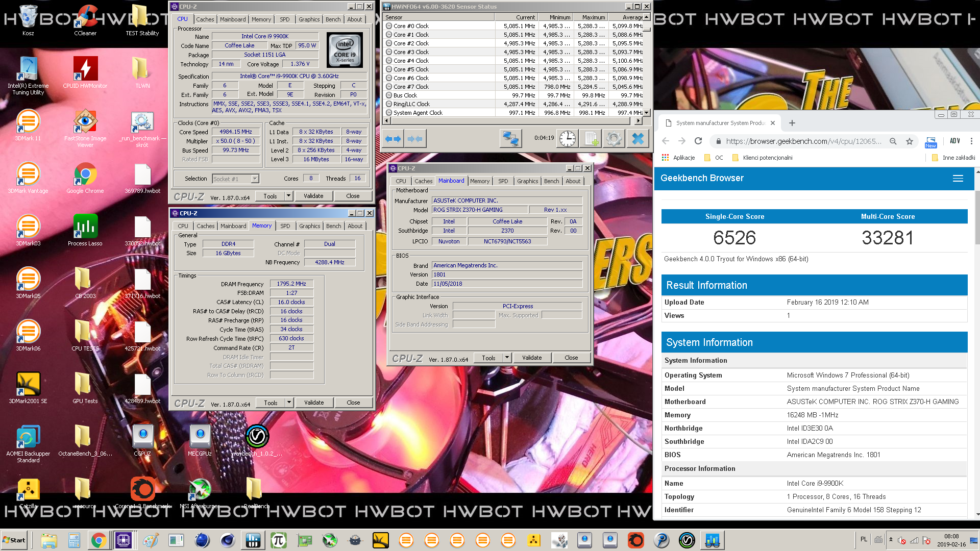Viewport: 980px width, 551px height.
Task: Click the Core #0 Clock sensor row
Action: tap(513, 26)
